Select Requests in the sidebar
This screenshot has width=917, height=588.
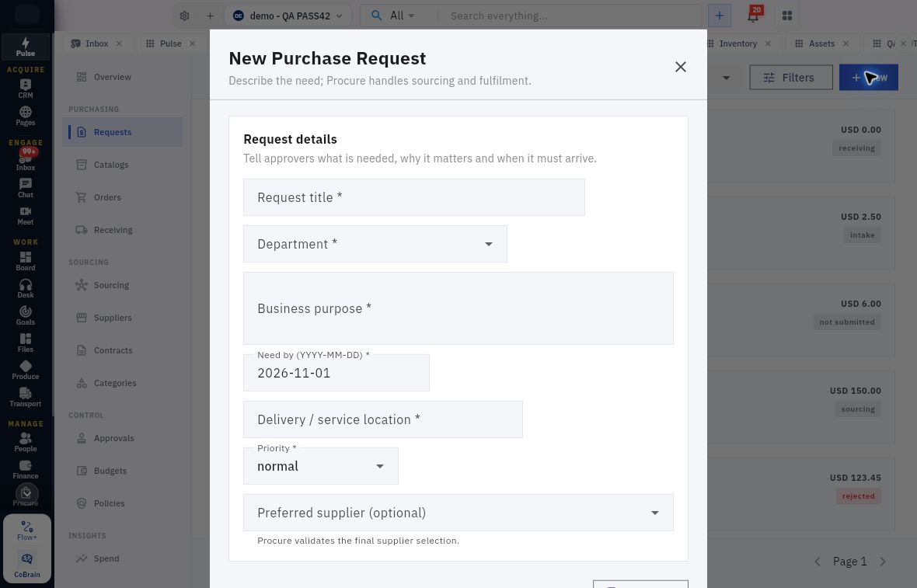coord(123,132)
